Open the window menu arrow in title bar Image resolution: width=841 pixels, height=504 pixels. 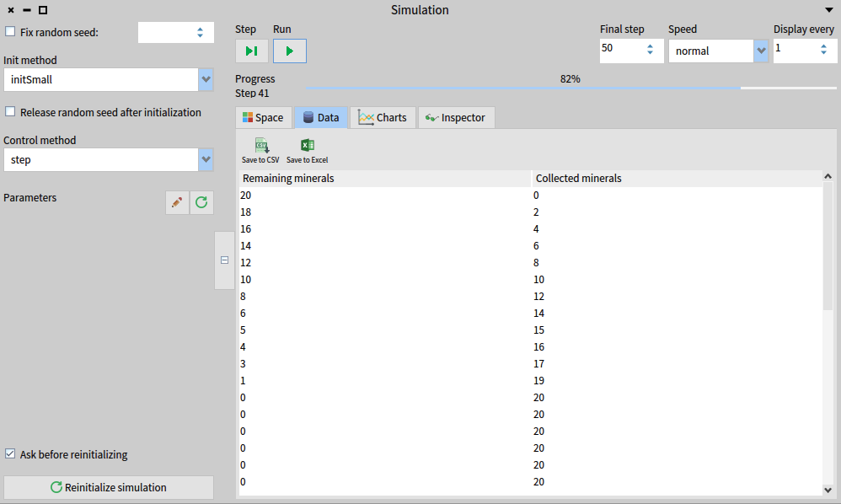point(828,10)
